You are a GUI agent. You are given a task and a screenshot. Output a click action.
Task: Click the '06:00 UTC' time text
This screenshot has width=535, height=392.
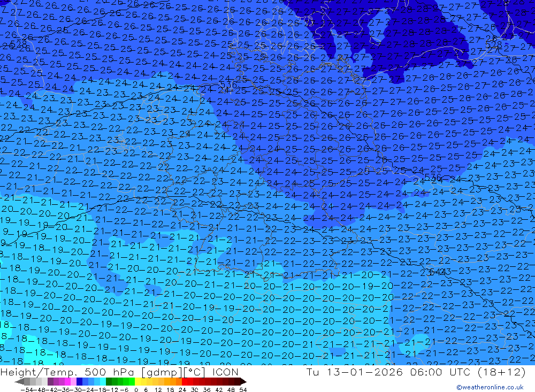click(x=440, y=372)
